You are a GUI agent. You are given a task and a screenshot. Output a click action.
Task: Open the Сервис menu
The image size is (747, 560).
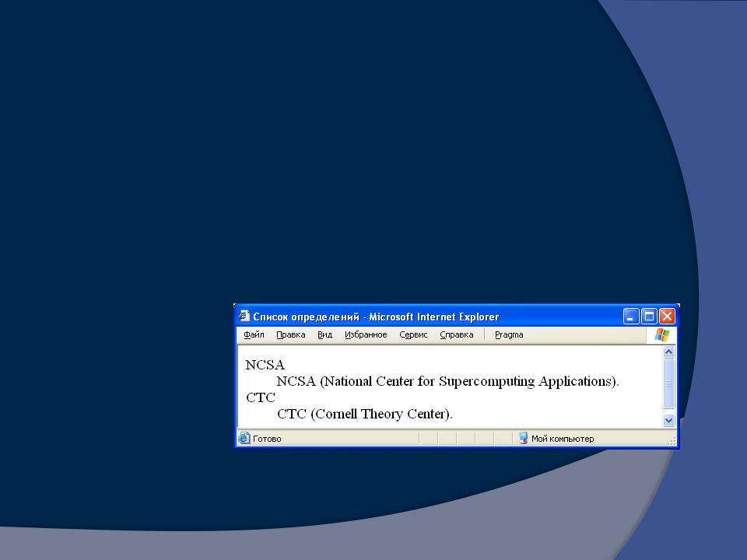[413, 334]
